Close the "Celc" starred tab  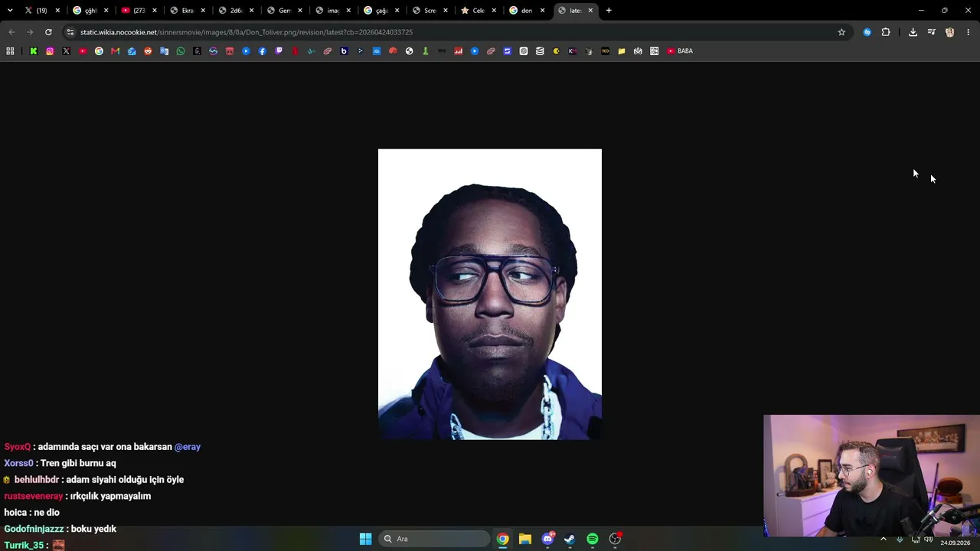pos(494,11)
